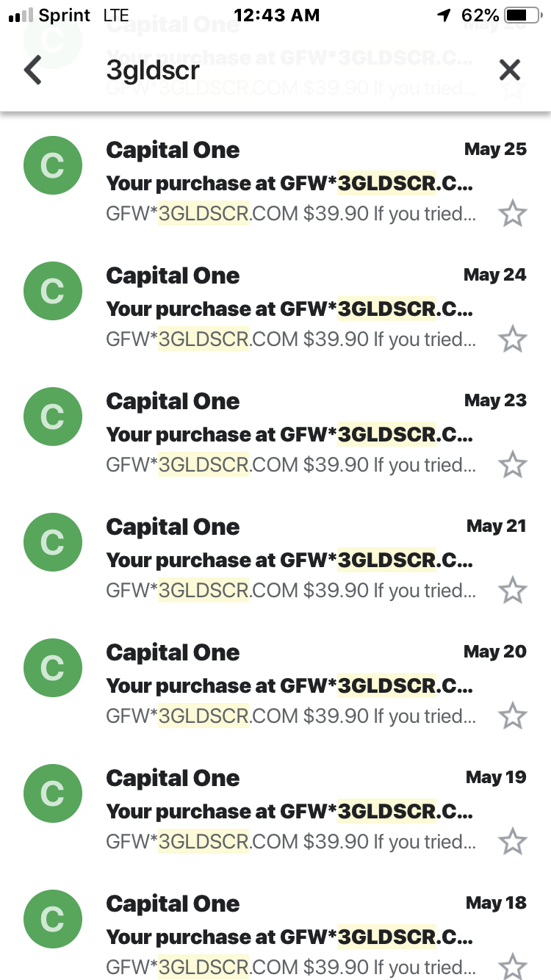Screen dimensions: 551x980
Task: Select the May 24 sender avatar
Action: click(x=52, y=292)
